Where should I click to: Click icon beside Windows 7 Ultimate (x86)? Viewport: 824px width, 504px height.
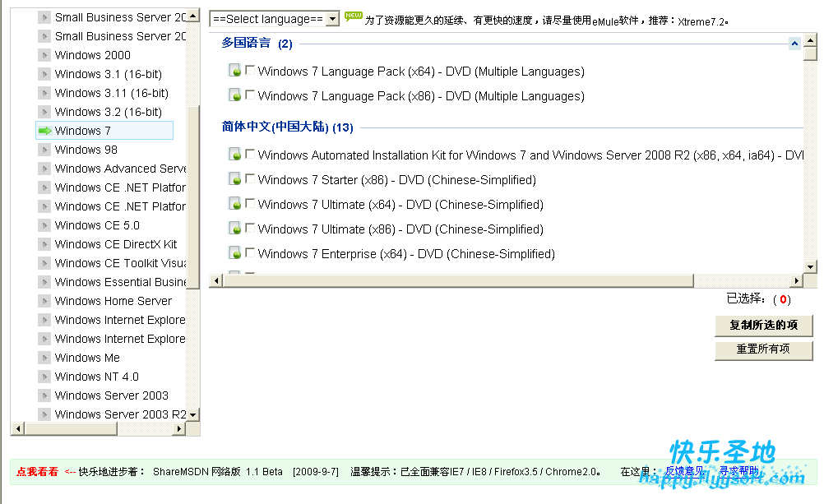tap(235, 229)
